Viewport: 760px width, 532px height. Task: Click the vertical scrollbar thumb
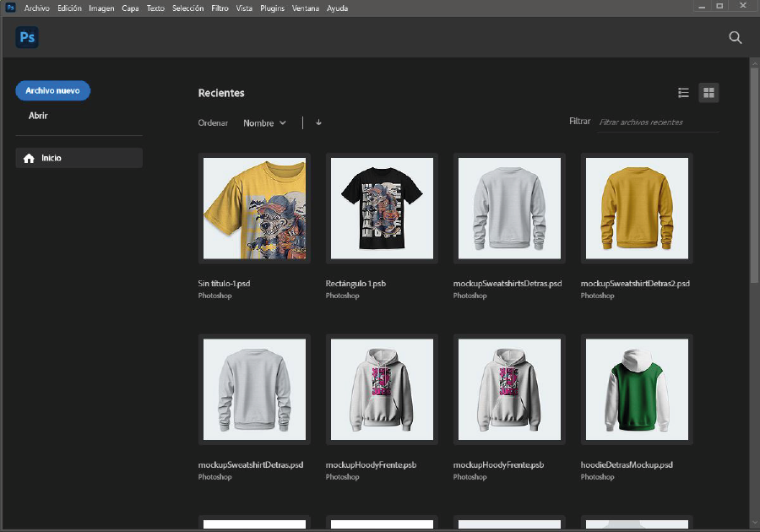(754, 176)
